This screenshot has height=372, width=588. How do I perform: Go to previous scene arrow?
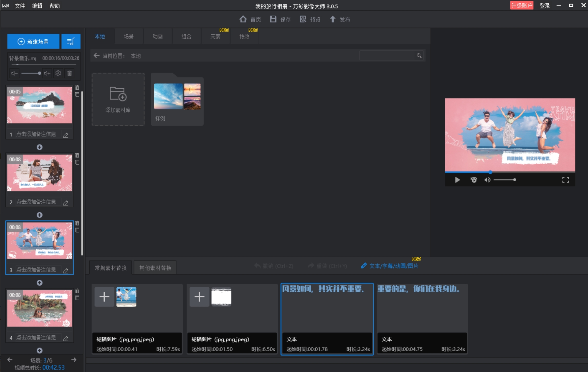10,360
